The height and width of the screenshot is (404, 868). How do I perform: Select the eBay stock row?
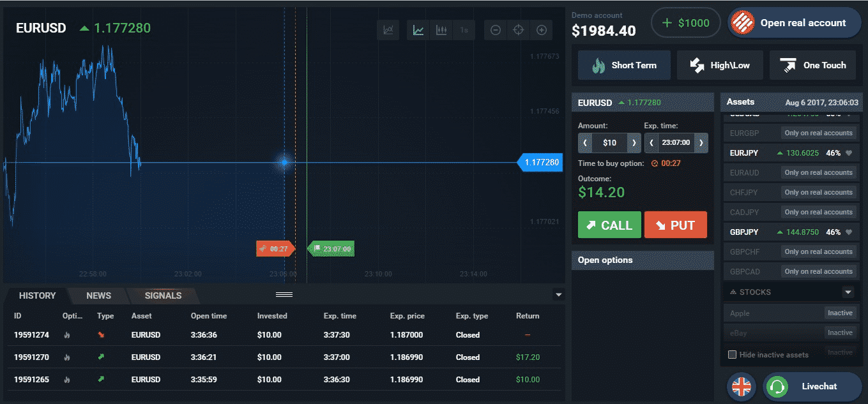[x=791, y=333]
